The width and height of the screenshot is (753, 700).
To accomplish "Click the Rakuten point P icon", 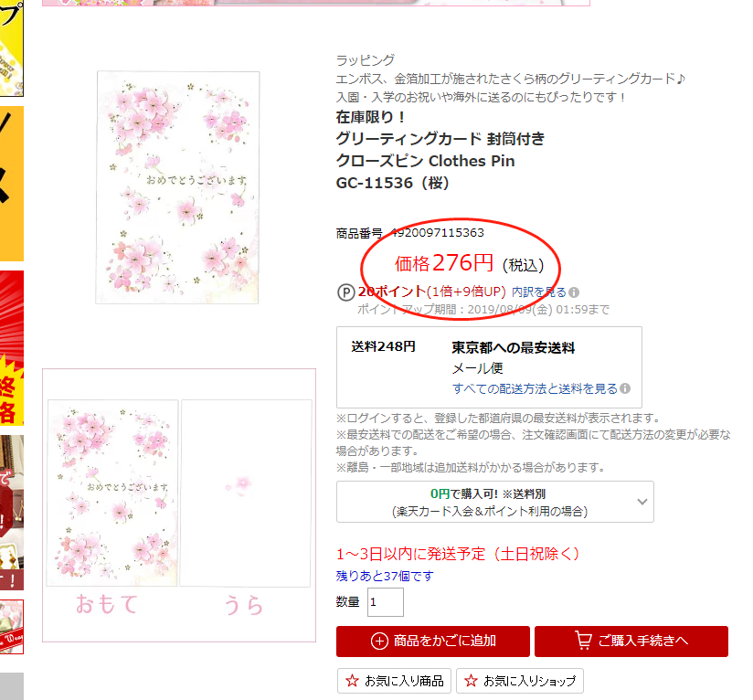I will [x=345, y=292].
